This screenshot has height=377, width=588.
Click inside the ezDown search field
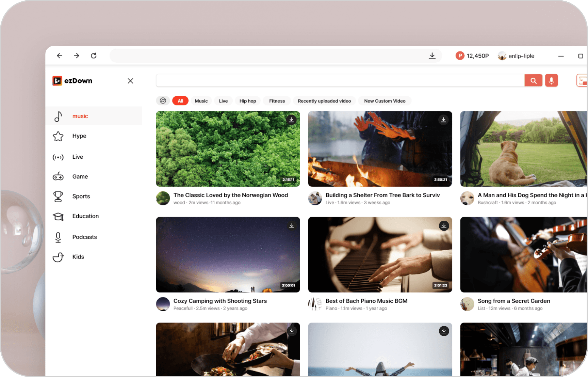pyautogui.click(x=340, y=80)
